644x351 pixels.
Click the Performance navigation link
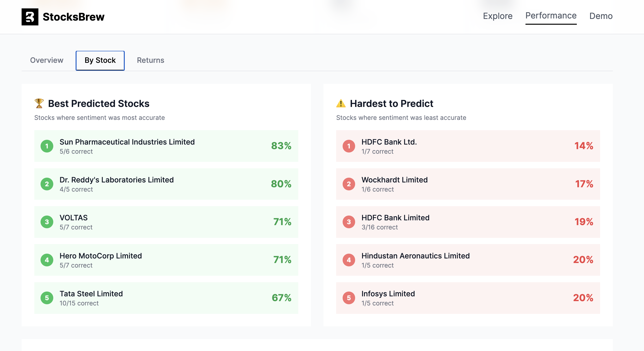pos(551,16)
